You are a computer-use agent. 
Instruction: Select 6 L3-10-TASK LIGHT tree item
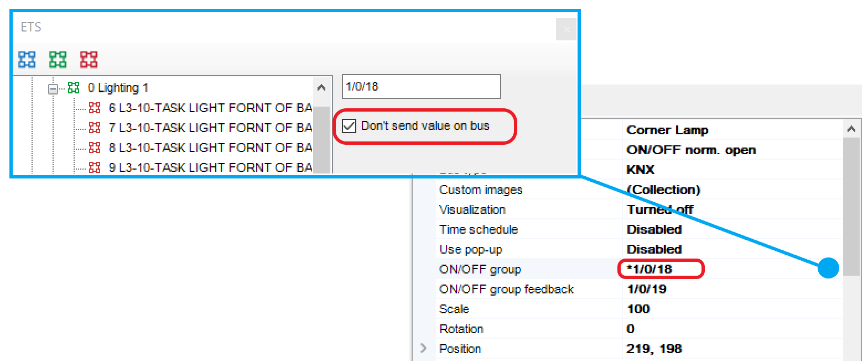210,108
